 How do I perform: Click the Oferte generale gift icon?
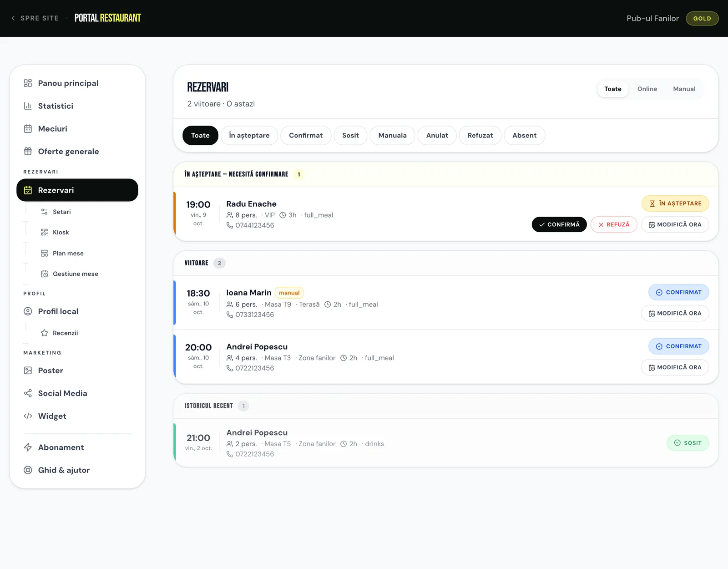28,152
